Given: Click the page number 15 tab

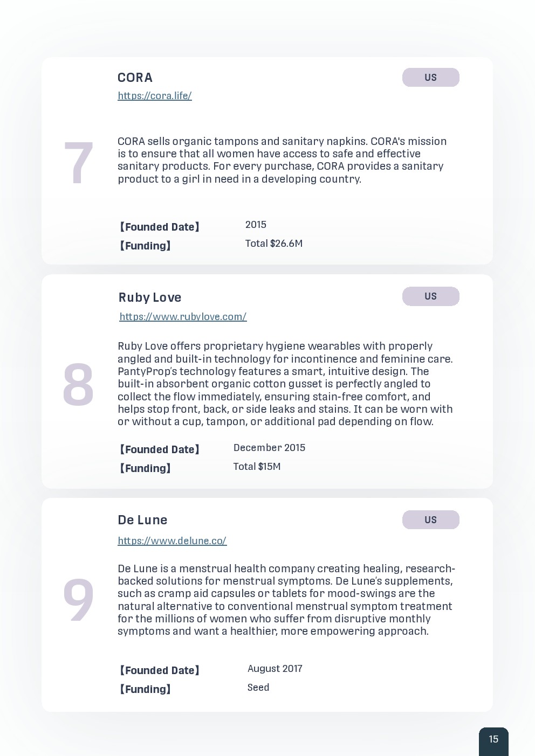Looking at the screenshot, I should tap(493, 740).
